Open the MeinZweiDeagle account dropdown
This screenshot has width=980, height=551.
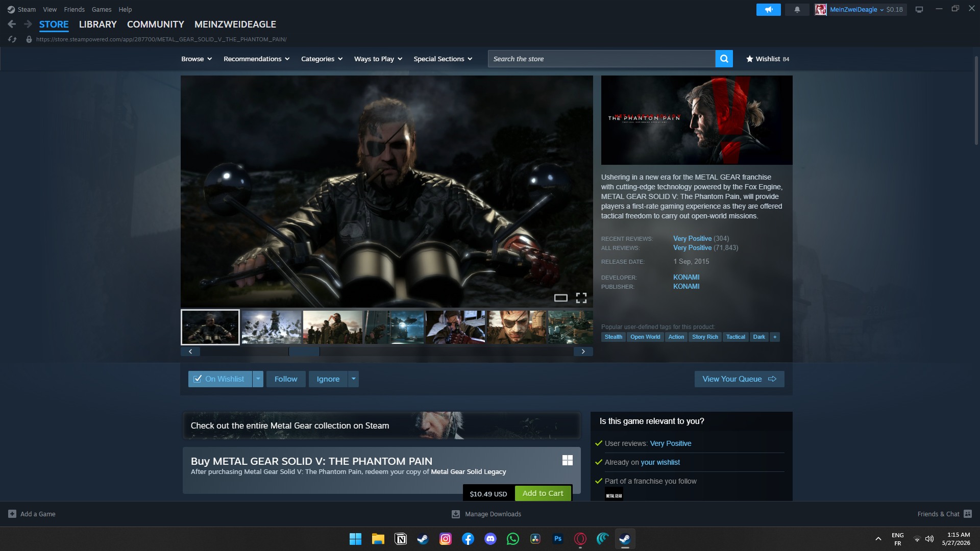click(857, 9)
